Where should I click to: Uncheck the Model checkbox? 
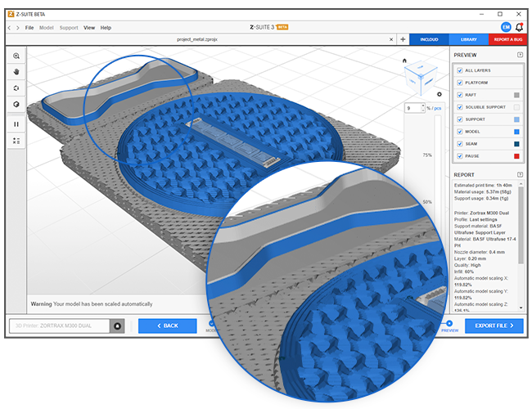(x=460, y=132)
